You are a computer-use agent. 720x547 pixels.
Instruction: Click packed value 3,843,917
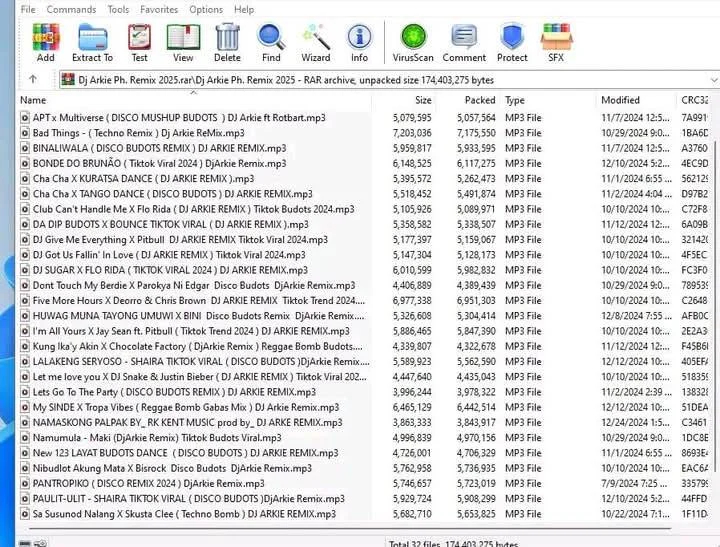(476, 423)
